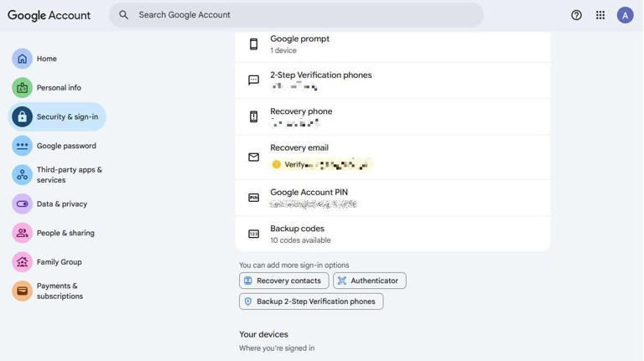Open the Recovery phone row
644x361 pixels.
tap(392, 117)
